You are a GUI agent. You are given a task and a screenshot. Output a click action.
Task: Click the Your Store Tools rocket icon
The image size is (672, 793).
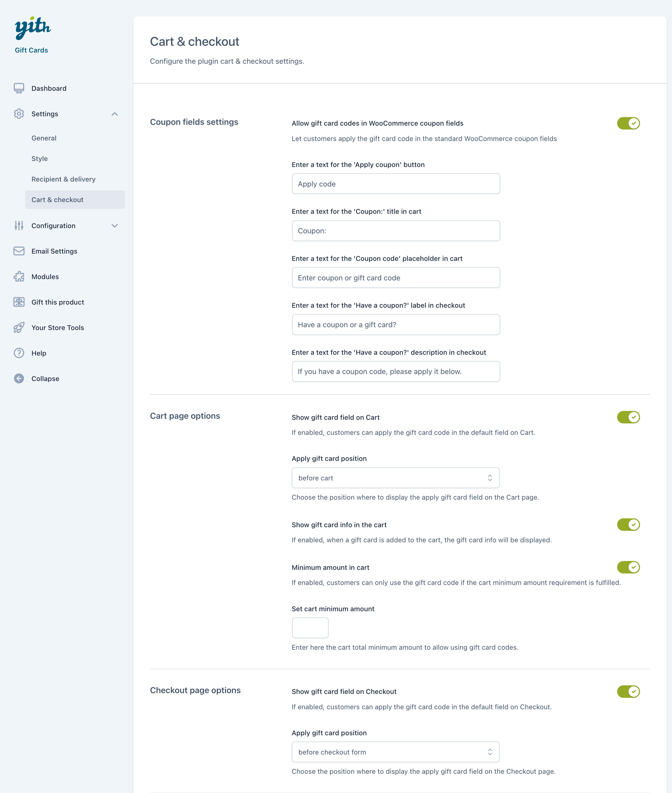[19, 328]
